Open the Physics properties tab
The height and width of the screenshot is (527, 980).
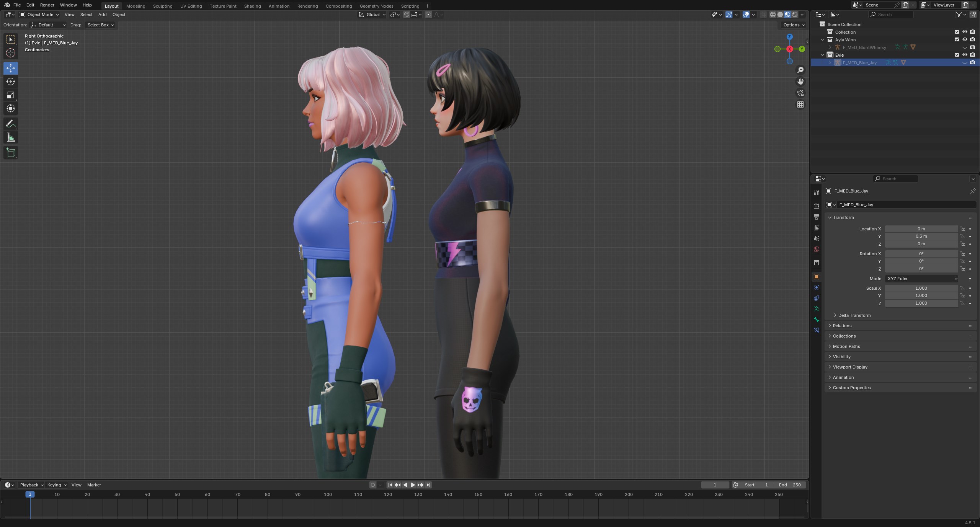pyautogui.click(x=816, y=287)
